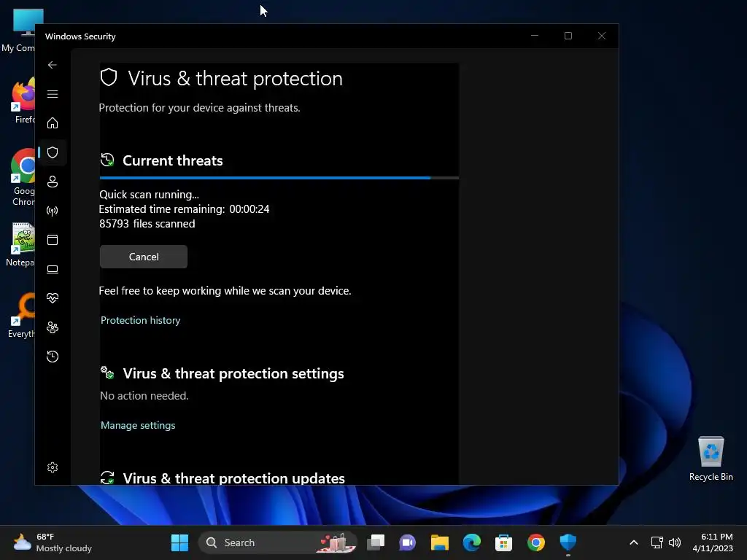
Task: Click 'No action needed.' status text
Action: tap(144, 396)
